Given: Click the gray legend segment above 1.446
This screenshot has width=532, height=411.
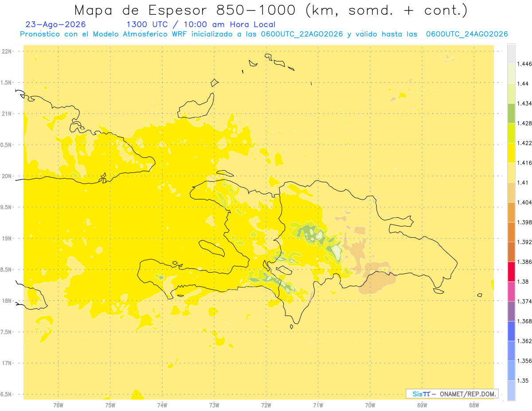Looking at the screenshot, I should [x=511, y=54].
